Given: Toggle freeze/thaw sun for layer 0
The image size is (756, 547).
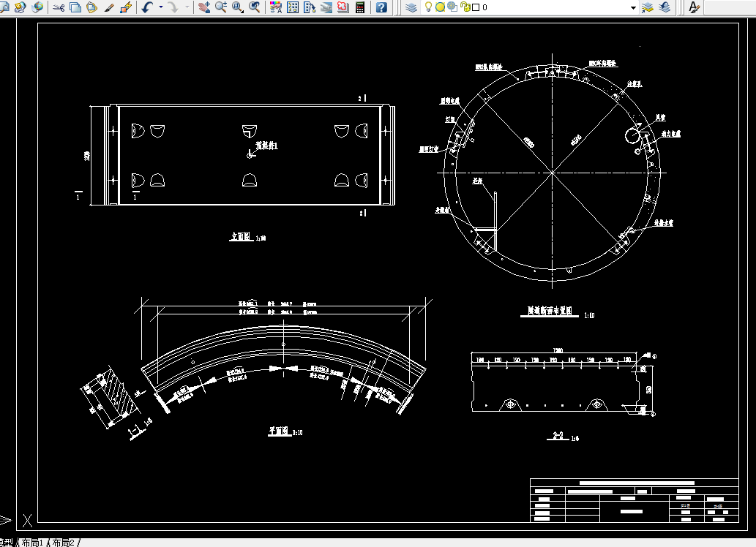Looking at the screenshot, I should coord(440,7).
